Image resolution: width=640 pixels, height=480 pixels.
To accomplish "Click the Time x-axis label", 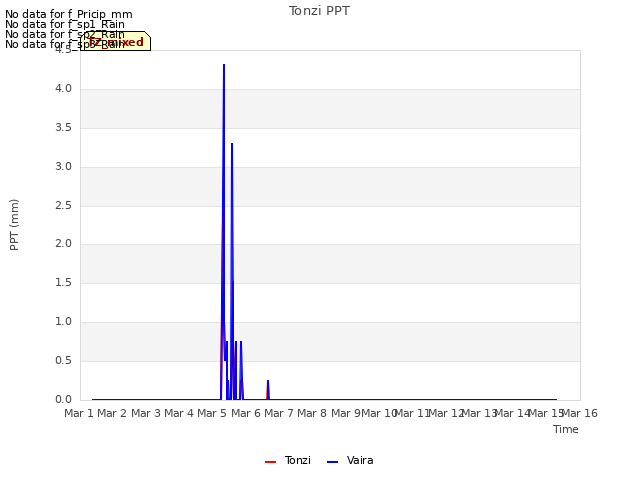I will [x=566, y=429].
